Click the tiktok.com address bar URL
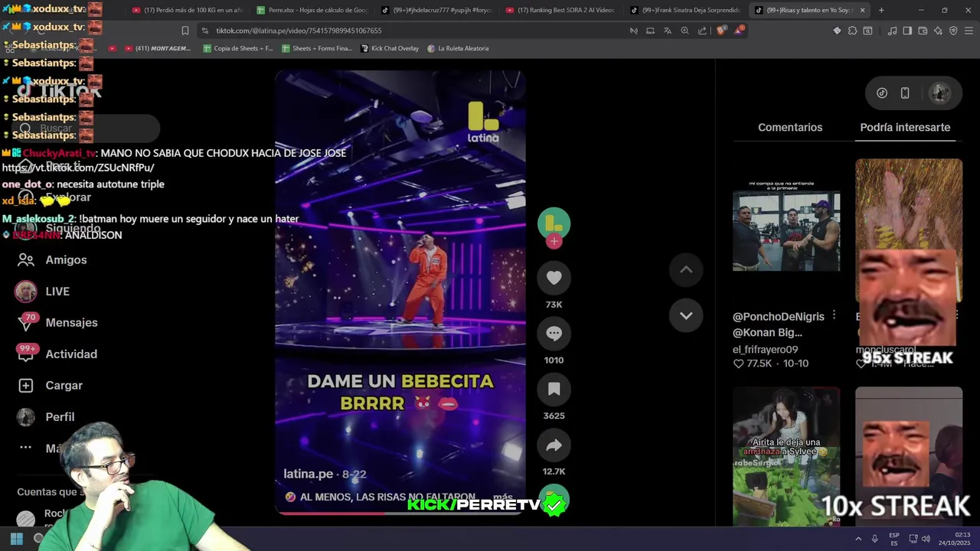Image resolution: width=980 pixels, height=551 pixels. 299,31
